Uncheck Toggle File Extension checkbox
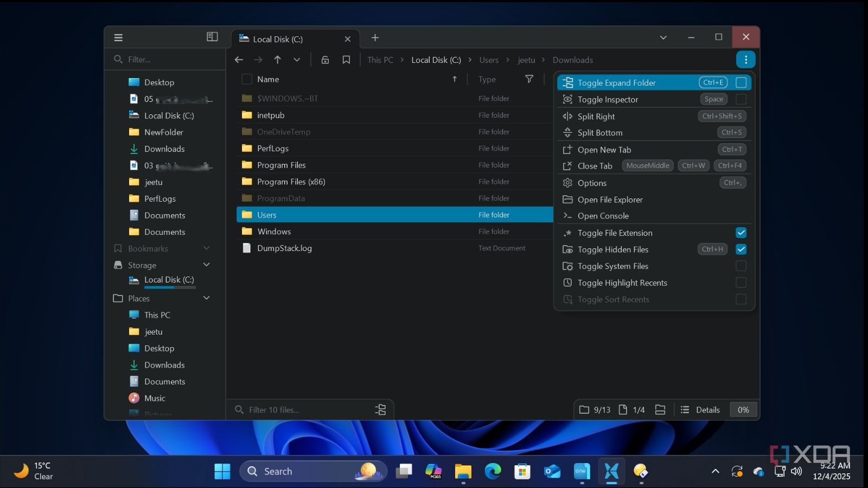The width and height of the screenshot is (868, 488). click(x=741, y=233)
